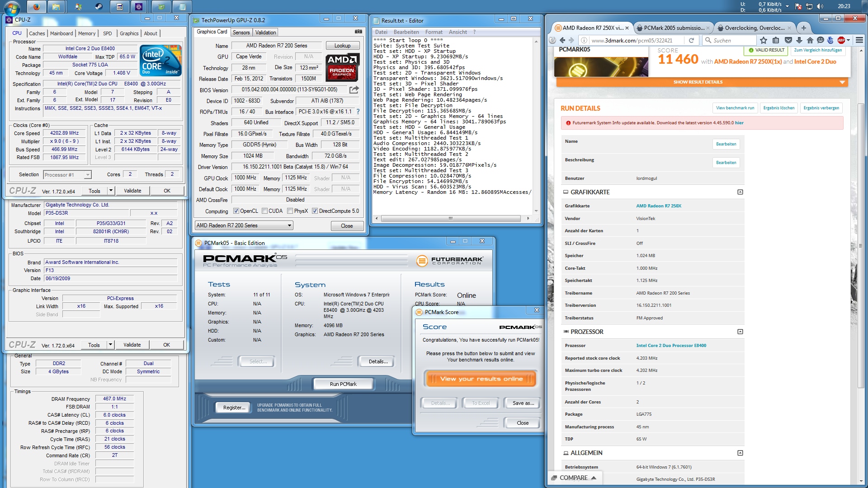Screen dimensions: 868x488
Task: Expand SHOW RESULT DETAILS bar
Action: (x=701, y=82)
